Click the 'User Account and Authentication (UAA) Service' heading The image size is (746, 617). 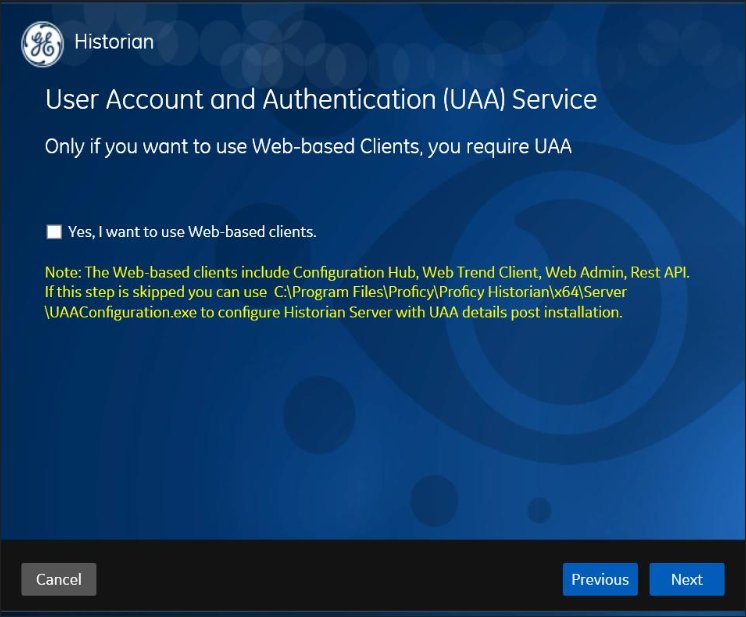(x=321, y=99)
